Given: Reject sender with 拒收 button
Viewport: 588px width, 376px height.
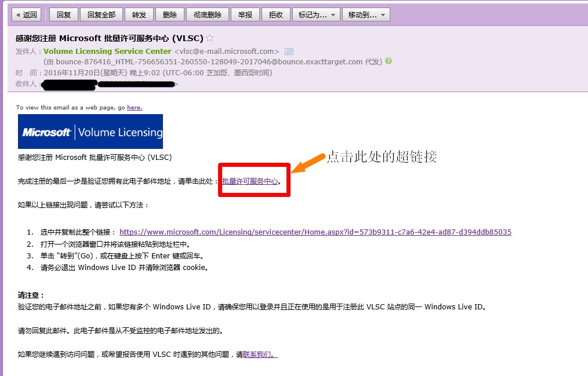Looking at the screenshot, I should tap(276, 15).
